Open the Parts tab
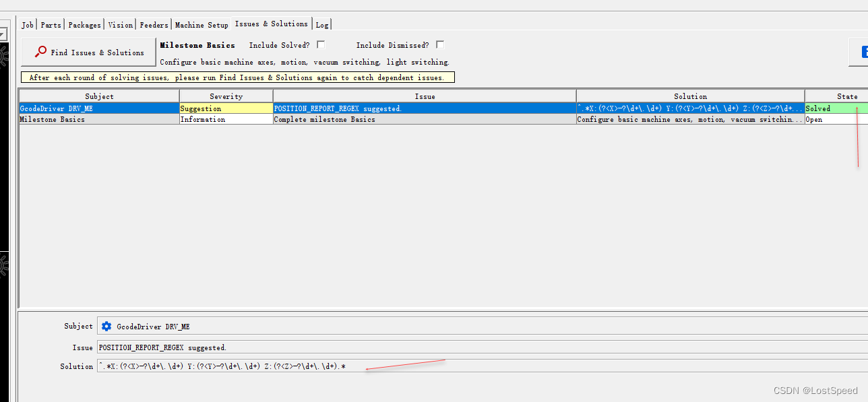The width and height of the screenshot is (868, 402). [x=51, y=24]
